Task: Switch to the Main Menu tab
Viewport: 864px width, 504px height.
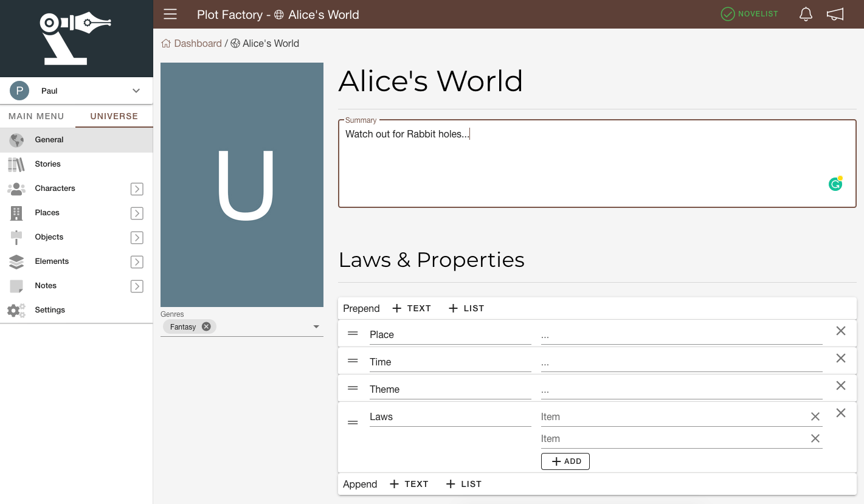Action: click(x=36, y=116)
